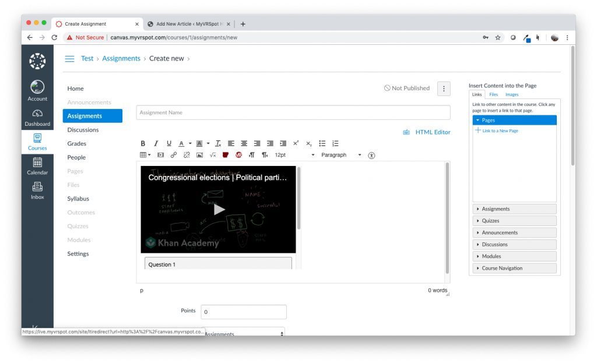Viewport: 597px width, 364px height.
Task: Open the accessibility checker icon
Action: pos(372,156)
